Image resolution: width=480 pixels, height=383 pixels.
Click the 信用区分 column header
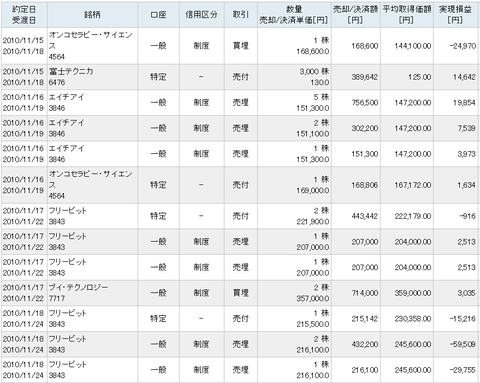(202, 15)
